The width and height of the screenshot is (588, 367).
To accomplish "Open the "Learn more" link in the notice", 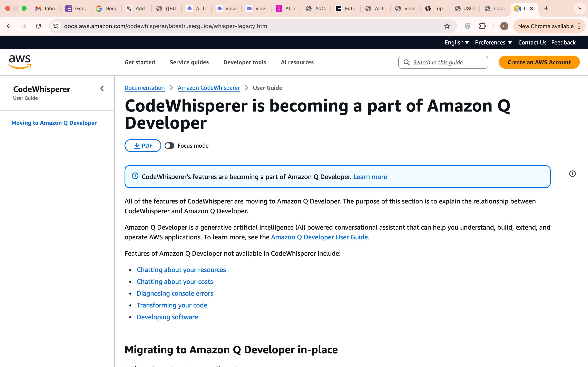I will coord(370,177).
